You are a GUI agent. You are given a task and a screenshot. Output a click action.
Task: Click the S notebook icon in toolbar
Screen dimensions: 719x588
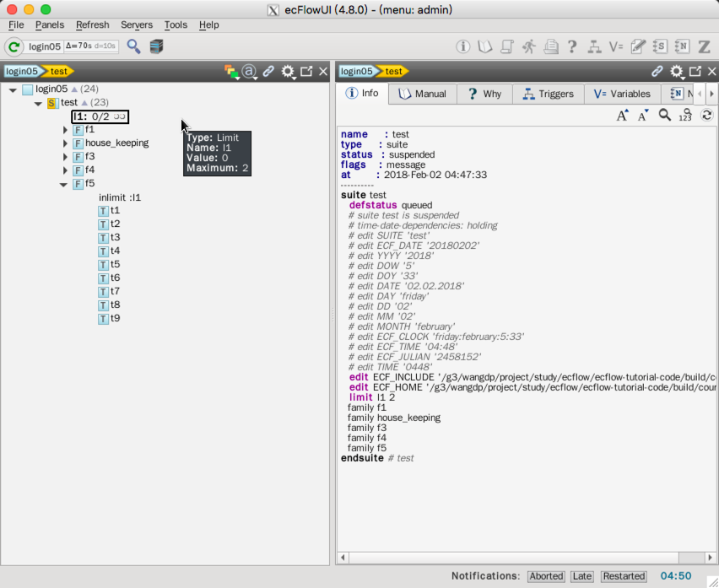[659, 46]
